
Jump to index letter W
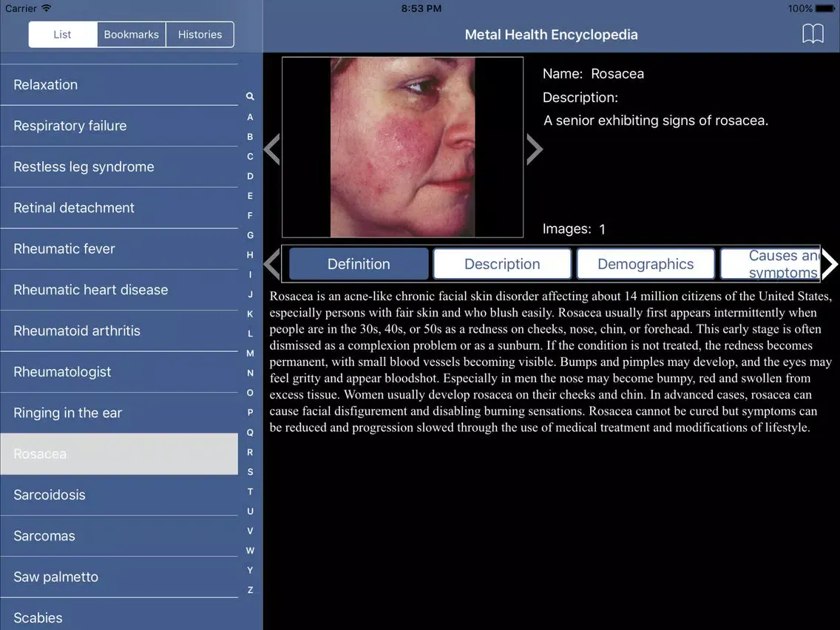click(x=250, y=551)
